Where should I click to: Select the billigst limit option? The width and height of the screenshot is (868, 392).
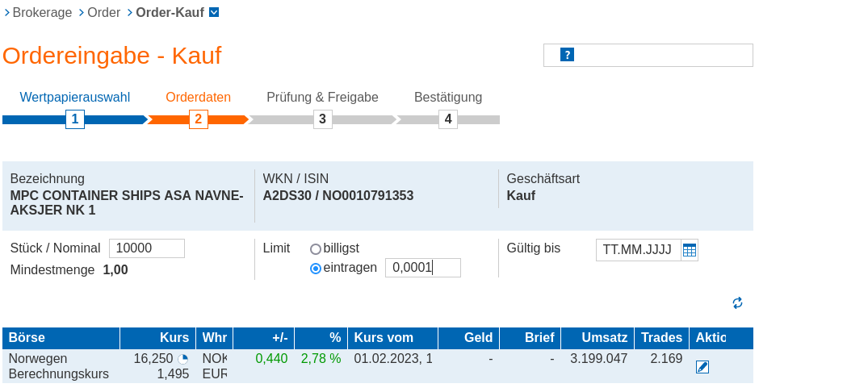pyautogui.click(x=316, y=249)
